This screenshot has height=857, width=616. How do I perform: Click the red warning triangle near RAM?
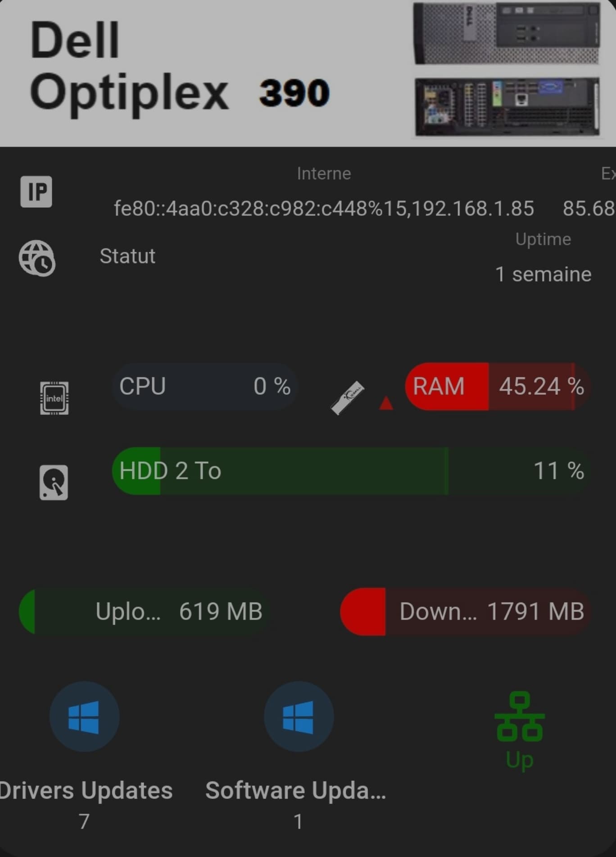(x=386, y=403)
